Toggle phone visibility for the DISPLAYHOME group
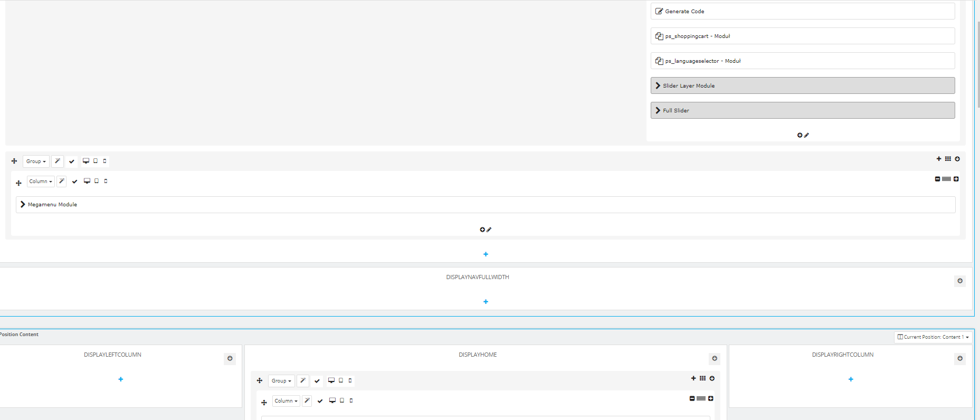 (350, 380)
